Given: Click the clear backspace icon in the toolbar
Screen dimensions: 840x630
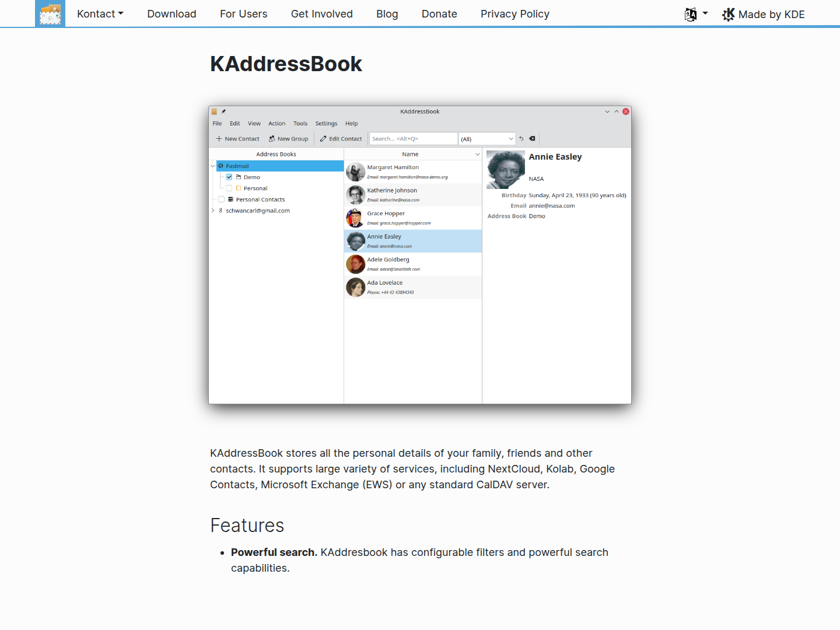Looking at the screenshot, I should pyautogui.click(x=532, y=139).
